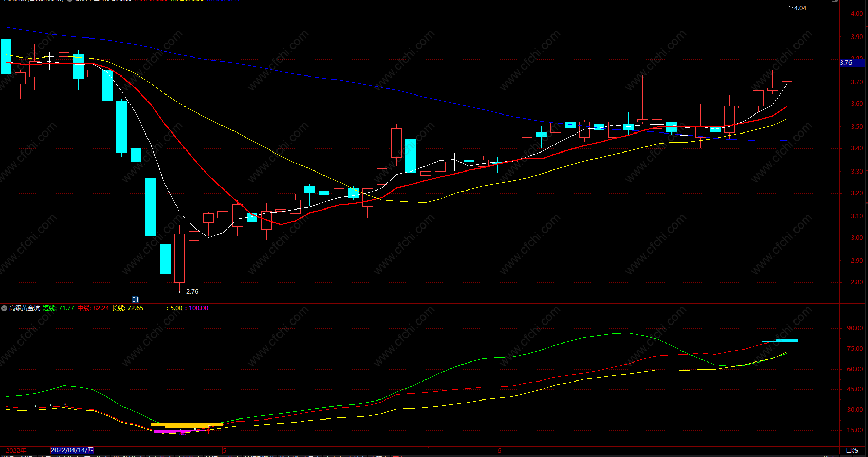Click the cyan signal bar in indicator panel
The image size is (868, 457).
787,340
